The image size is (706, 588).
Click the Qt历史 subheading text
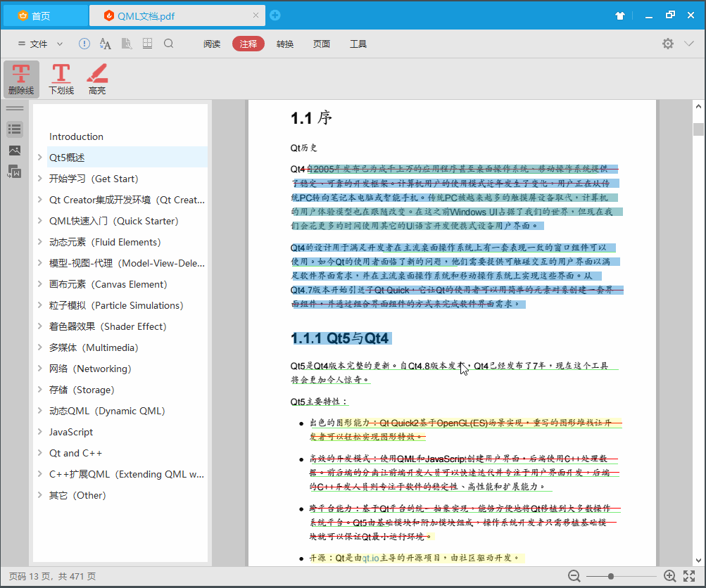pyautogui.click(x=303, y=148)
